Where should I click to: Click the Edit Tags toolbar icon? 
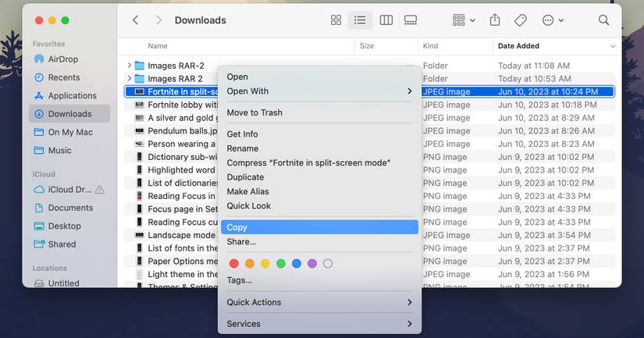click(521, 20)
